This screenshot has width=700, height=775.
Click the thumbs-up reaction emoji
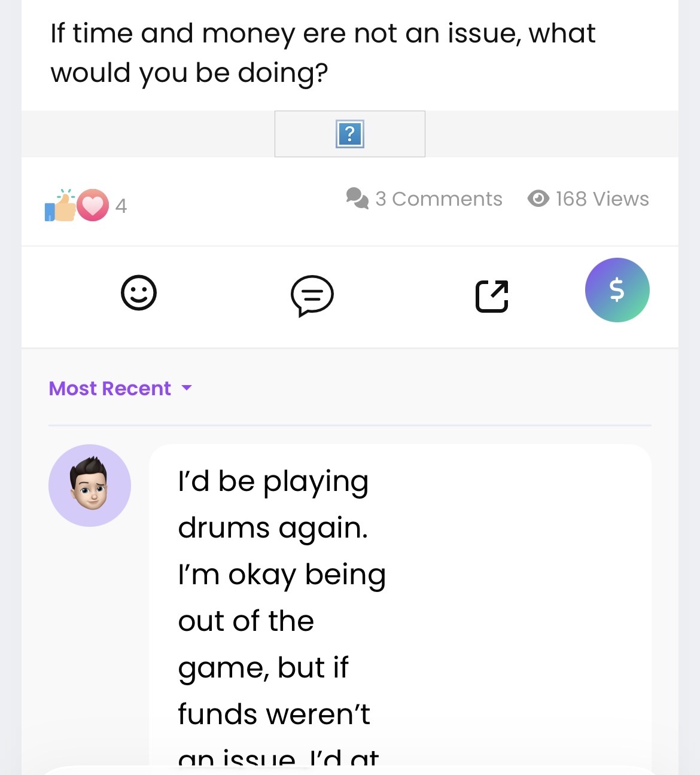coord(61,206)
